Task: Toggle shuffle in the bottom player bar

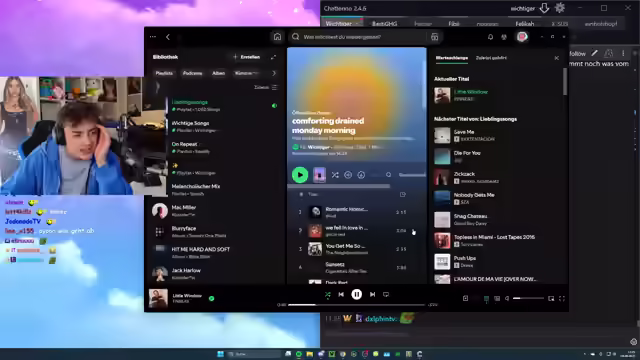Action: coord(327,294)
